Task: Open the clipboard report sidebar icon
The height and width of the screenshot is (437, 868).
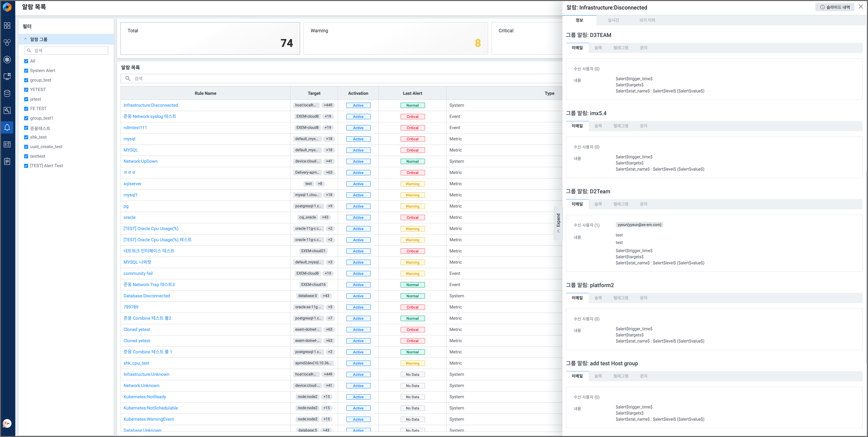Action: click(7, 161)
